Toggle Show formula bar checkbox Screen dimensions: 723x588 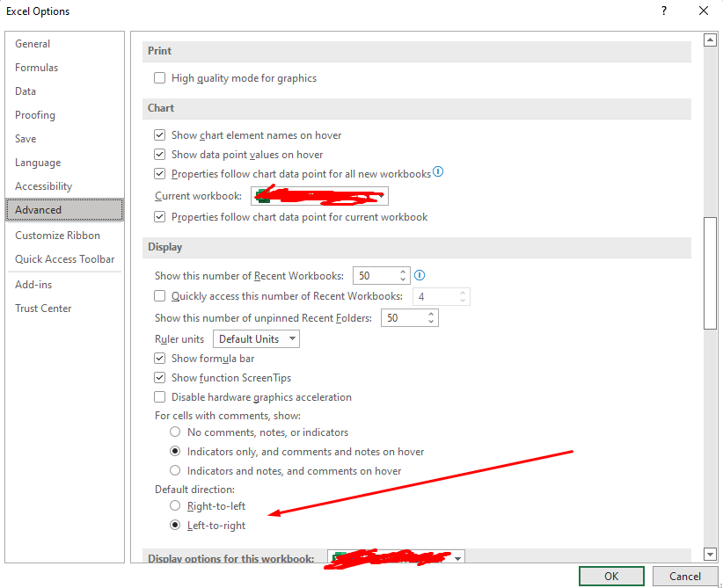(159, 358)
